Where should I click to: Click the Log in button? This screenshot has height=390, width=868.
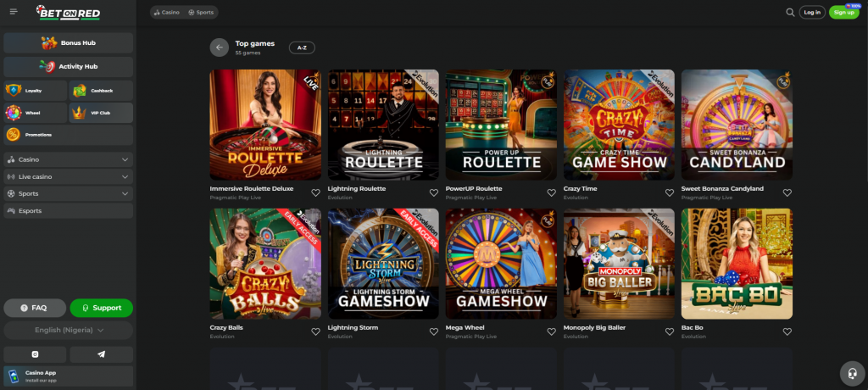point(812,12)
